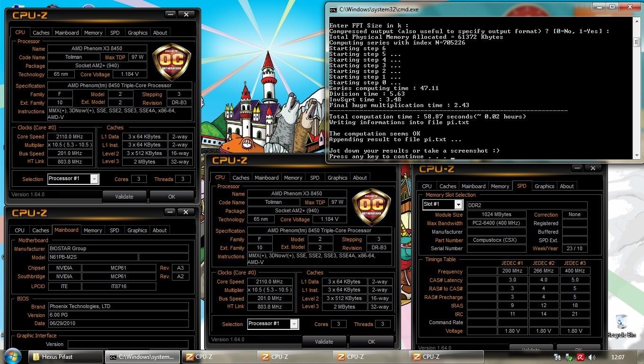
Task: Select Graphics tab in bottom-left Mainboard CPU-Z
Action: [x=137, y=230]
